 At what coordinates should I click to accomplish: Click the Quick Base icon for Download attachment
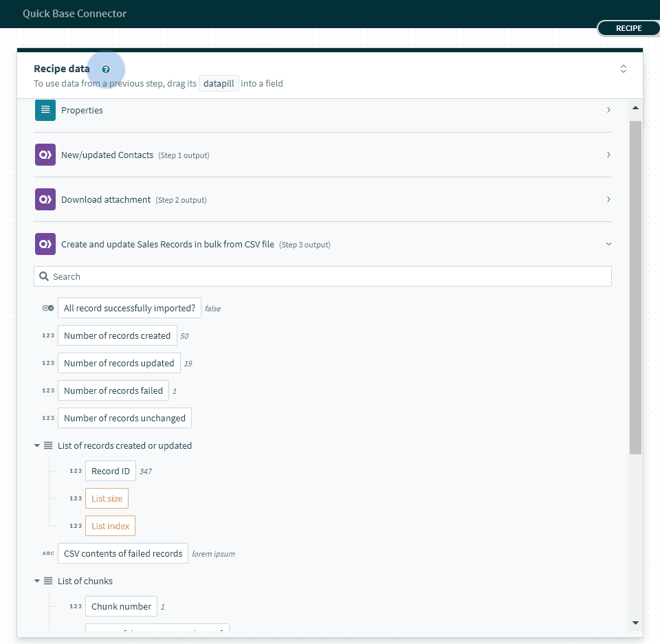pyautogui.click(x=45, y=199)
